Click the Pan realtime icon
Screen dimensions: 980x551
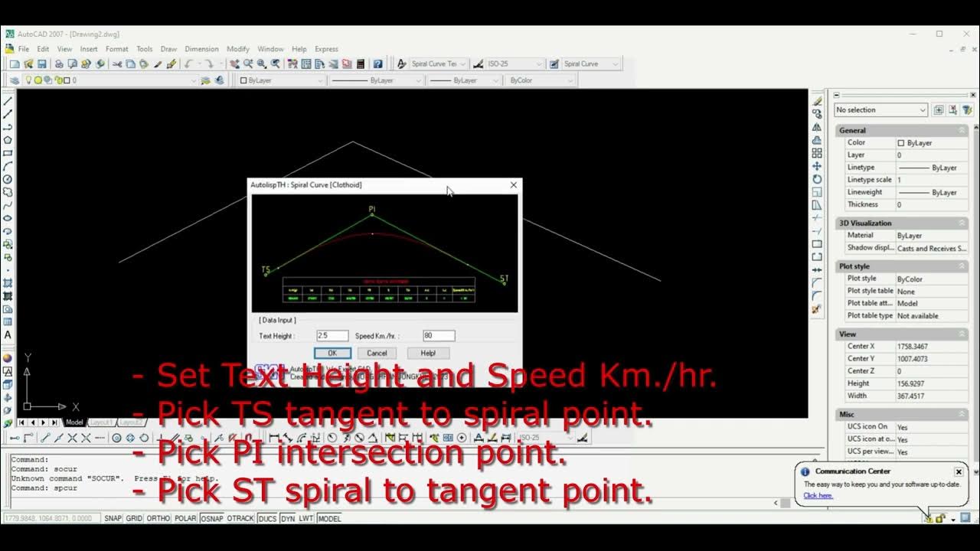click(234, 64)
